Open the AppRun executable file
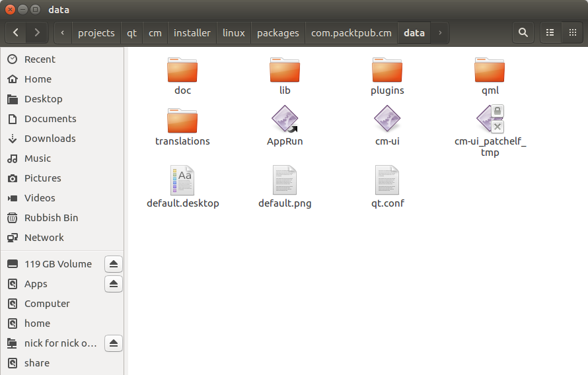This screenshot has width=588, height=375. click(285, 120)
